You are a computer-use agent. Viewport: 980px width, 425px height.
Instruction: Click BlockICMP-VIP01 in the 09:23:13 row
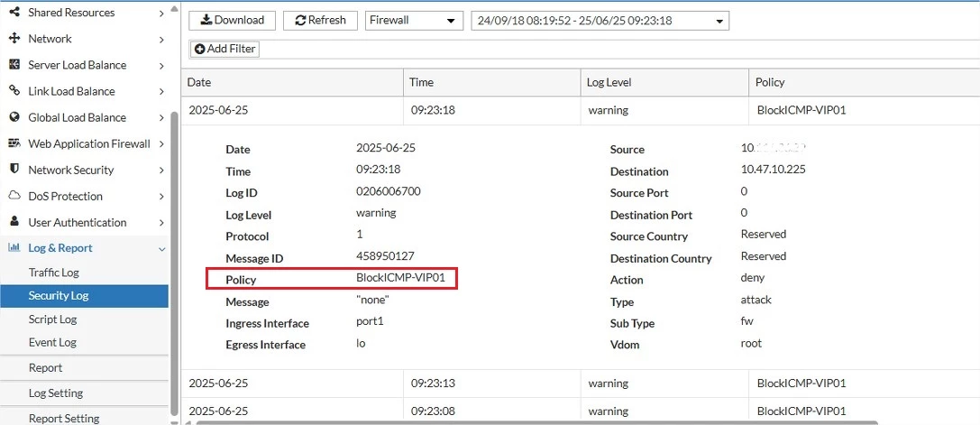801,383
